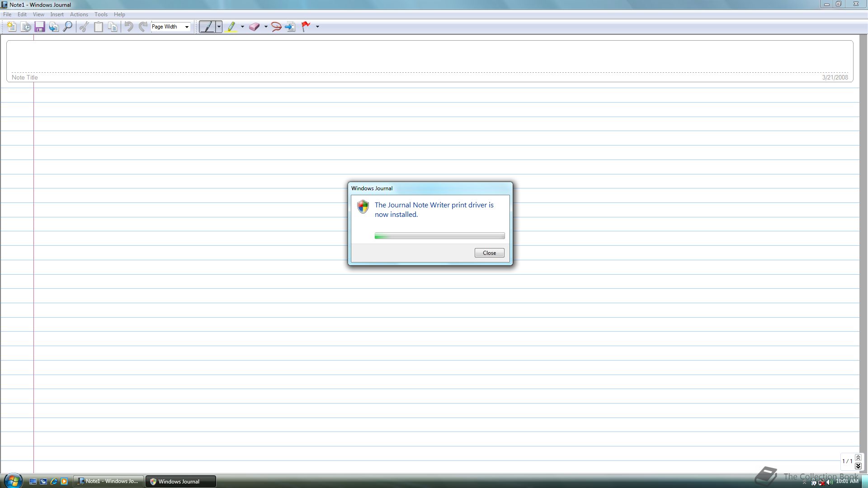The height and width of the screenshot is (488, 868).
Task: Save the note with the floppy disk icon
Action: point(40,27)
